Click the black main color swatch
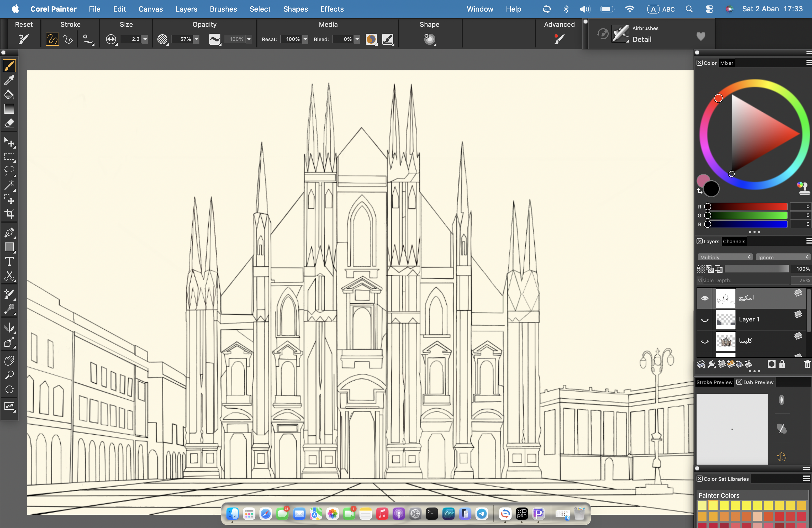Screen dimensions: 812x528 click(x=711, y=189)
